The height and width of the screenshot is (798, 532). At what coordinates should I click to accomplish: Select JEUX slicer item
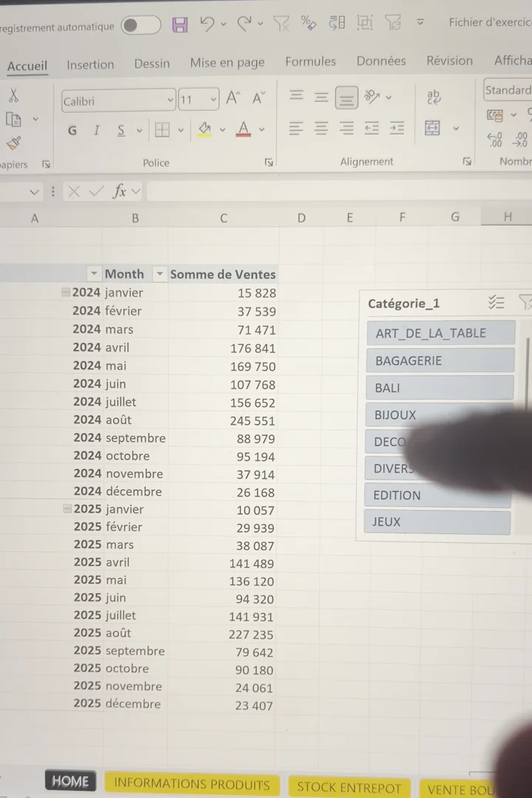pos(437,522)
